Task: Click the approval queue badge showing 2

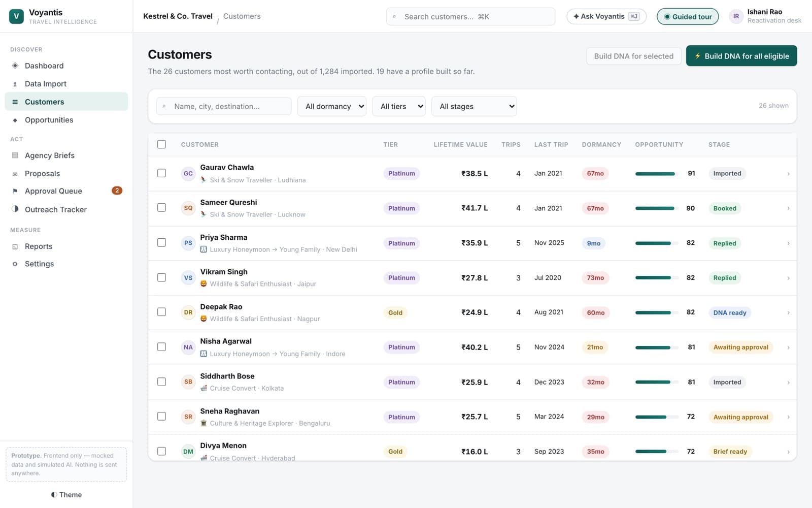Action: tap(117, 190)
